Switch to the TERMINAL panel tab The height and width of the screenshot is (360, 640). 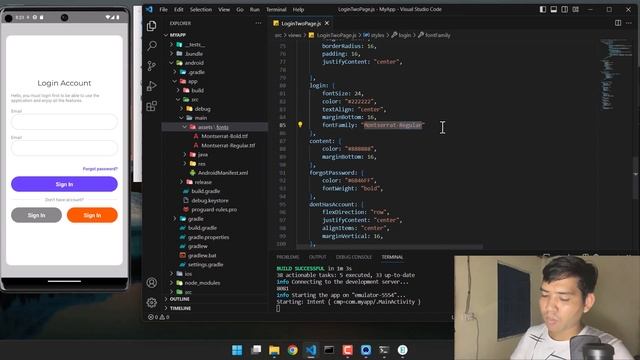[392, 257]
